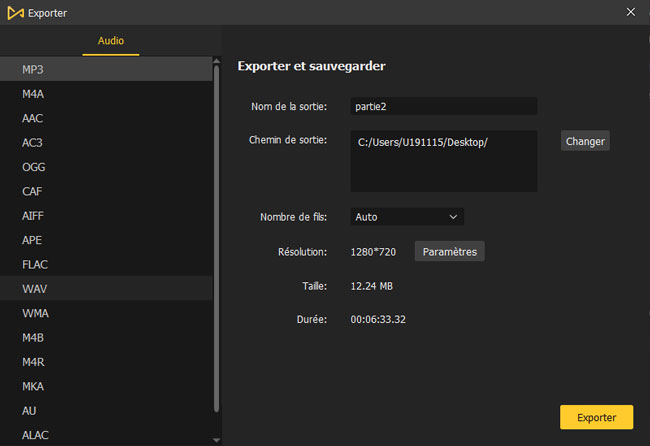Select M4R ringtone format
The image size is (650, 446).
click(106, 362)
